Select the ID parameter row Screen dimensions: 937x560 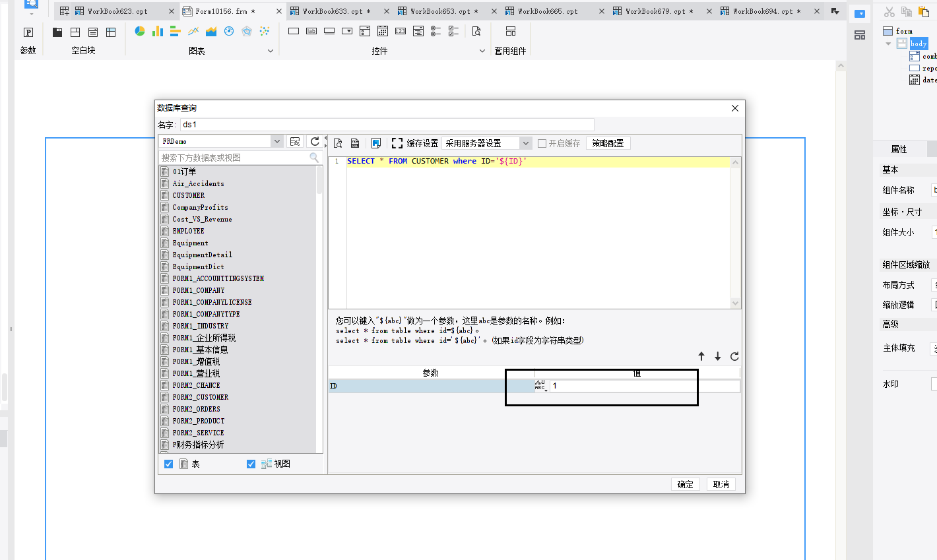coord(431,386)
